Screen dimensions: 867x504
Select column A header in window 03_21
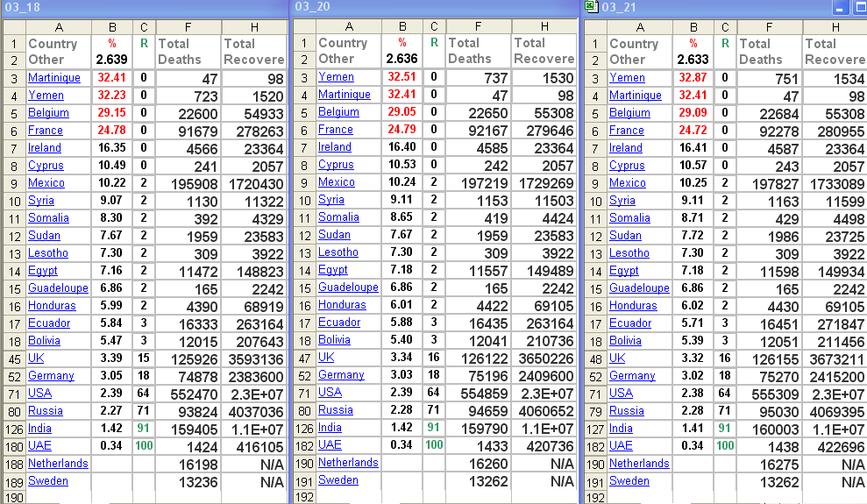click(x=640, y=27)
